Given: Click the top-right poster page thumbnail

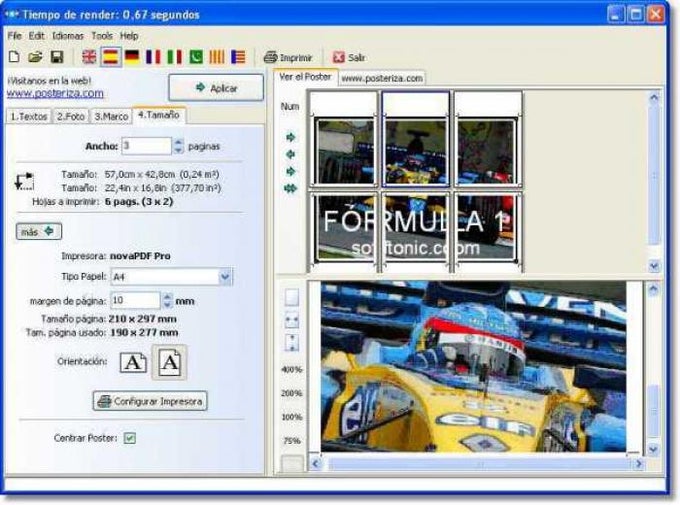Looking at the screenshot, I should tap(487, 140).
